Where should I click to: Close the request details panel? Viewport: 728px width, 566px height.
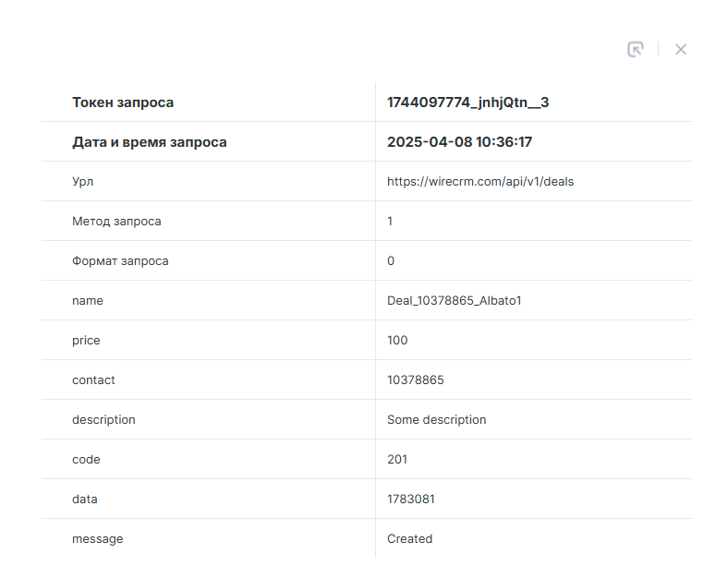pyautogui.click(x=681, y=50)
